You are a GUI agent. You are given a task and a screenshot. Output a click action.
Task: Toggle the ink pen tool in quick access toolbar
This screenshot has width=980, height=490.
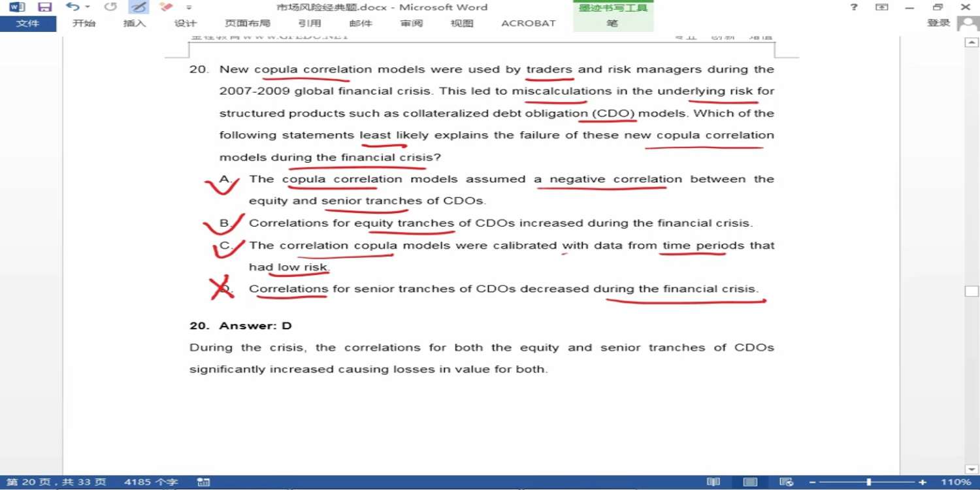[139, 7]
